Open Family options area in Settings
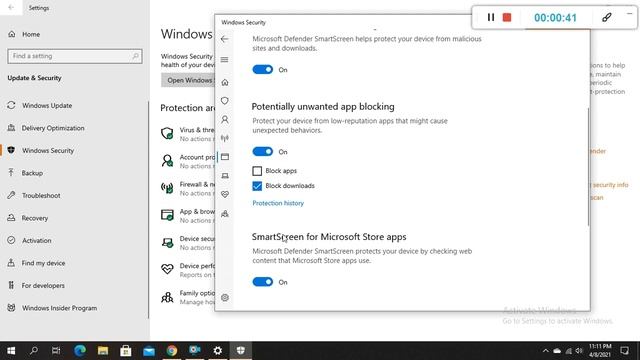Image resolution: width=640 pixels, height=360 pixels. [187, 297]
